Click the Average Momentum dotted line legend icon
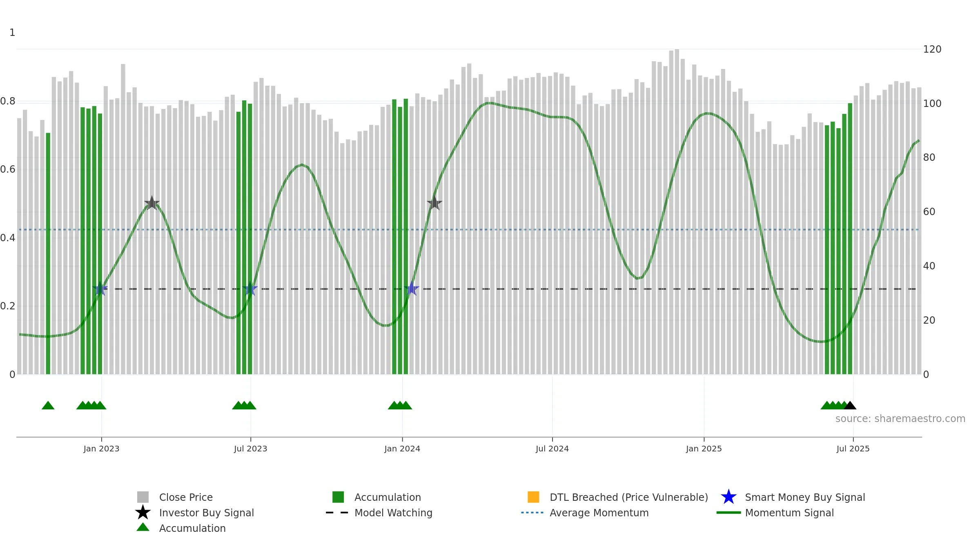The width and height of the screenshot is (980, 551). (532, 513)
